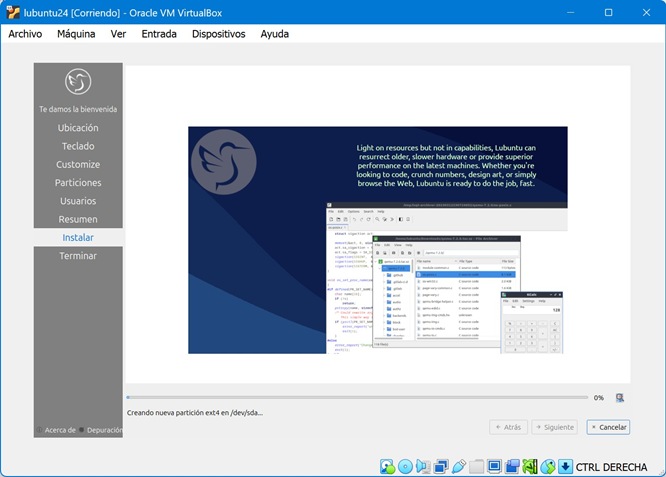Click the audio status bar icon
The width and height of the screenshot is (666, 477).
[x=423, y=466]
